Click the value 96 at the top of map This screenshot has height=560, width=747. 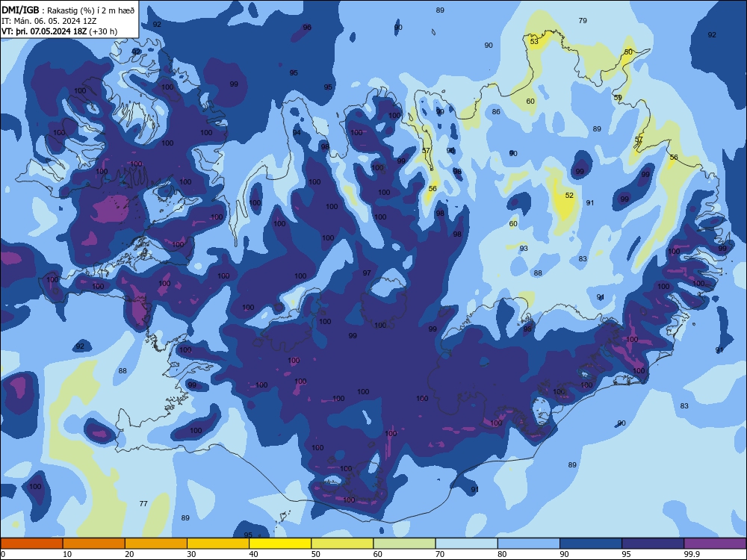pos(307,27)
